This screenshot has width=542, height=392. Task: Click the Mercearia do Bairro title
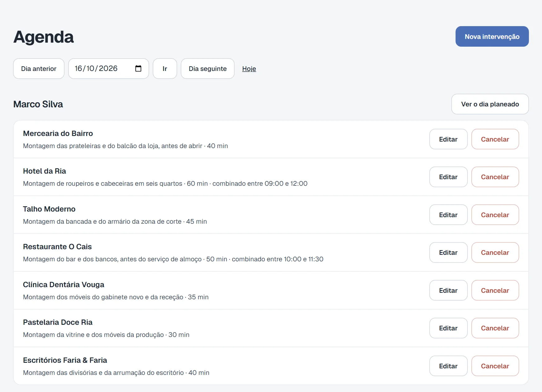point(58,133)
